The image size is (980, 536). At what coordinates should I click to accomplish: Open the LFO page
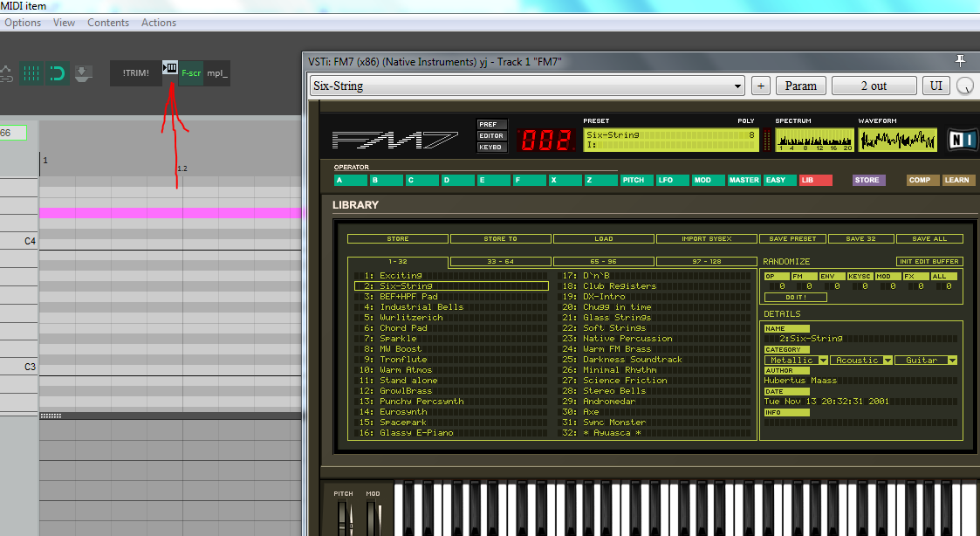click(673, 180)
